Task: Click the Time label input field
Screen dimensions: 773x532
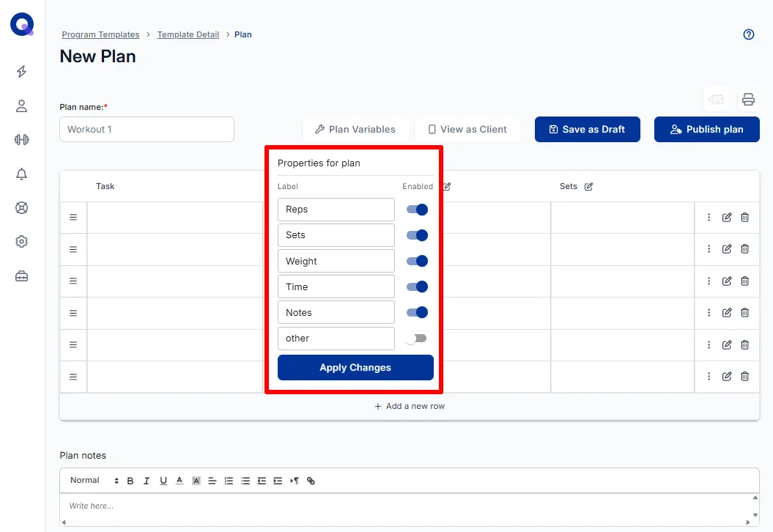Action: pos(336,287)
